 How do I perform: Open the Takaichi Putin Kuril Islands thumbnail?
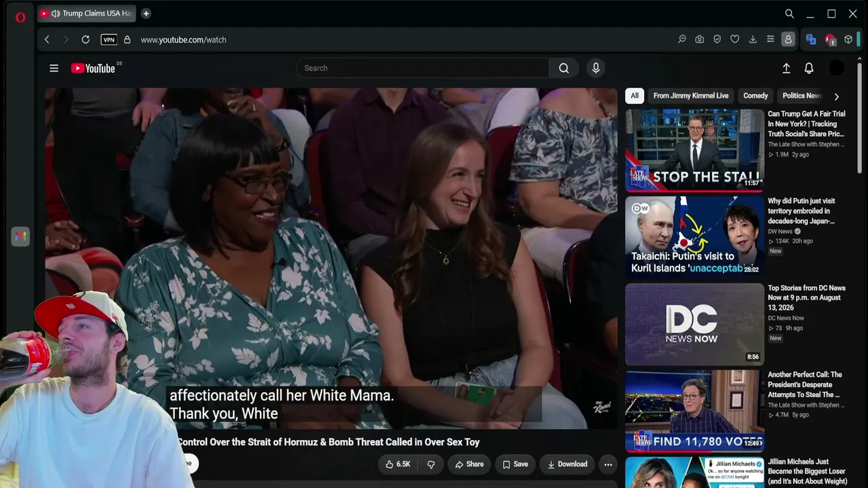(694, 237)
